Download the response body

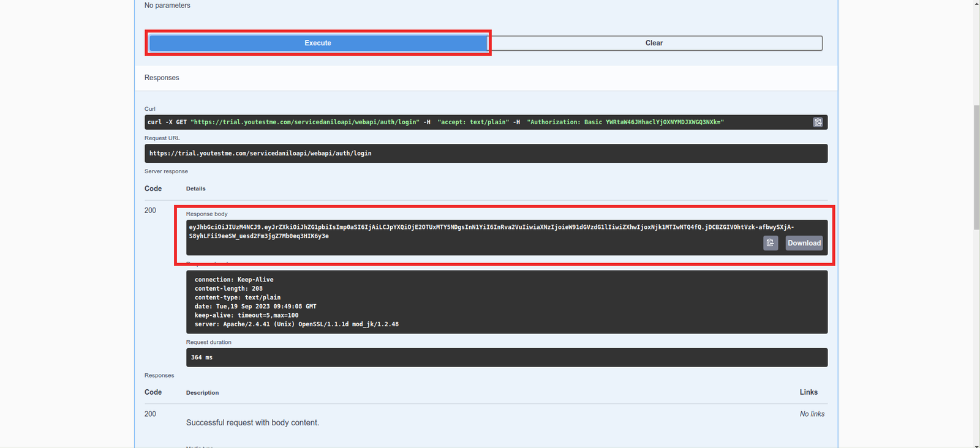(x=804, y=243)
